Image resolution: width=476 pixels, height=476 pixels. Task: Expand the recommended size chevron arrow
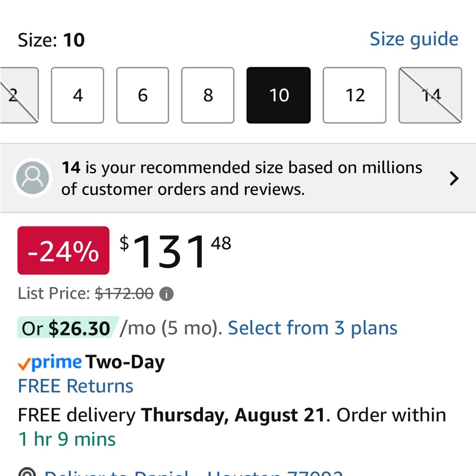(x=454, y=178)
